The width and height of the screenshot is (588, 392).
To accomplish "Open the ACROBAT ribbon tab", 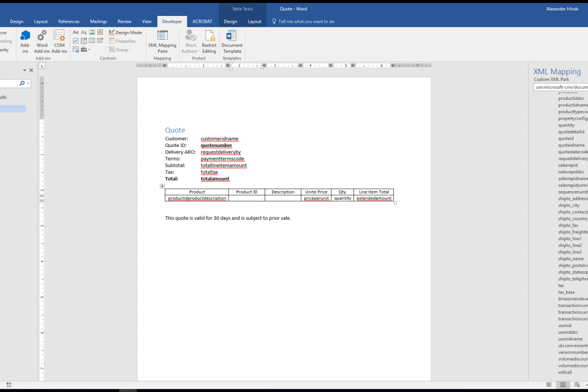I will click(x=202, y=21).
